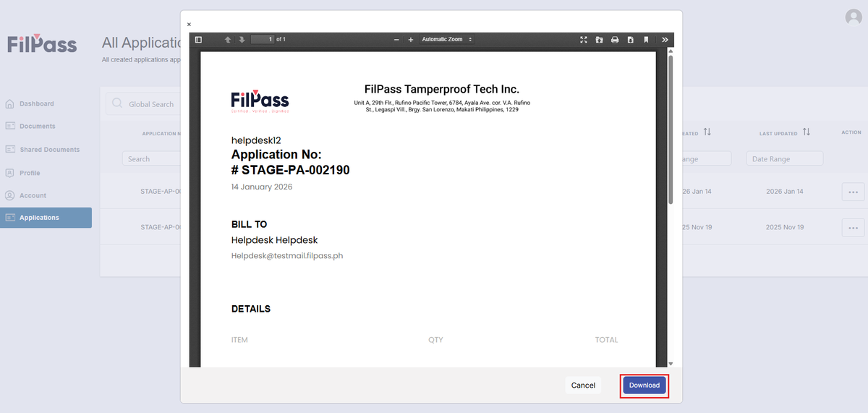The image size is (868, 413).
Task: Open Shared Documents in sidebar
Action: 49,150
